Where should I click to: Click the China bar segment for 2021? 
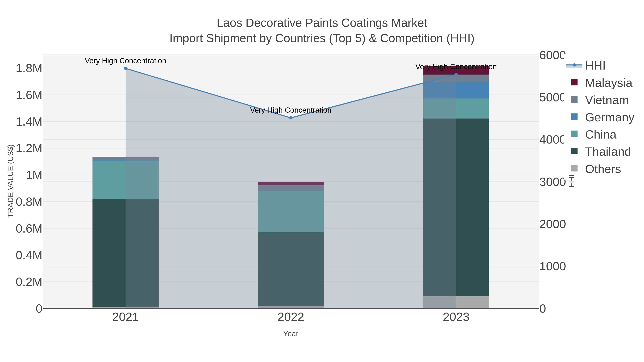click(x=126, y=180)
